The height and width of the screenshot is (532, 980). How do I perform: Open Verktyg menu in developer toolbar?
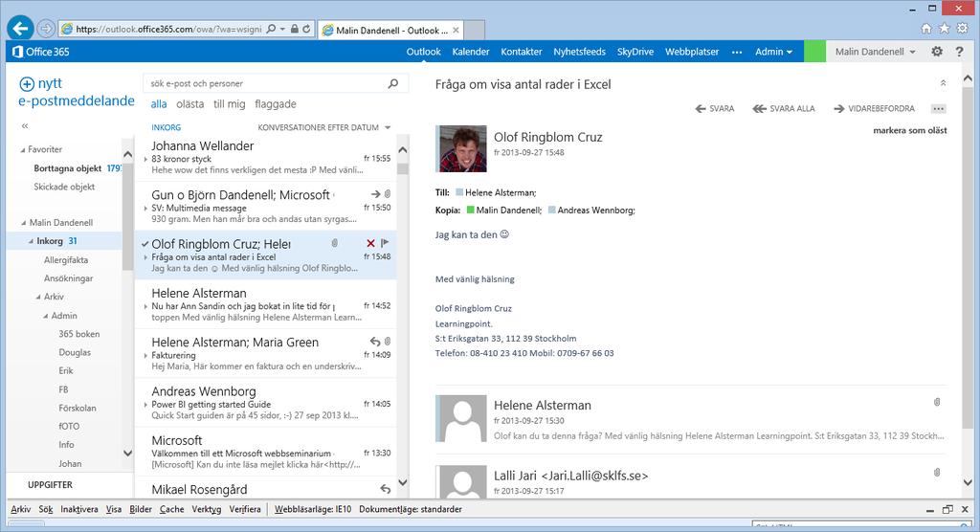click(x=207, y=509)
